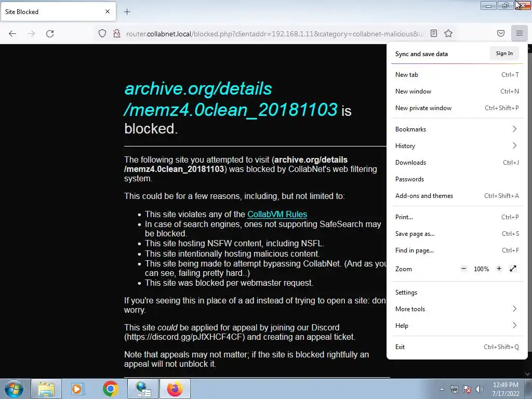Select Print... from the menu

tap(457, 217)
